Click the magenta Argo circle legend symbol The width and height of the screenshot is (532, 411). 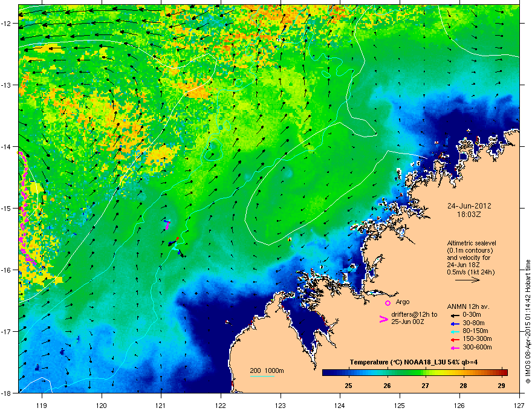pyautogui.click(x=388, y=303)
